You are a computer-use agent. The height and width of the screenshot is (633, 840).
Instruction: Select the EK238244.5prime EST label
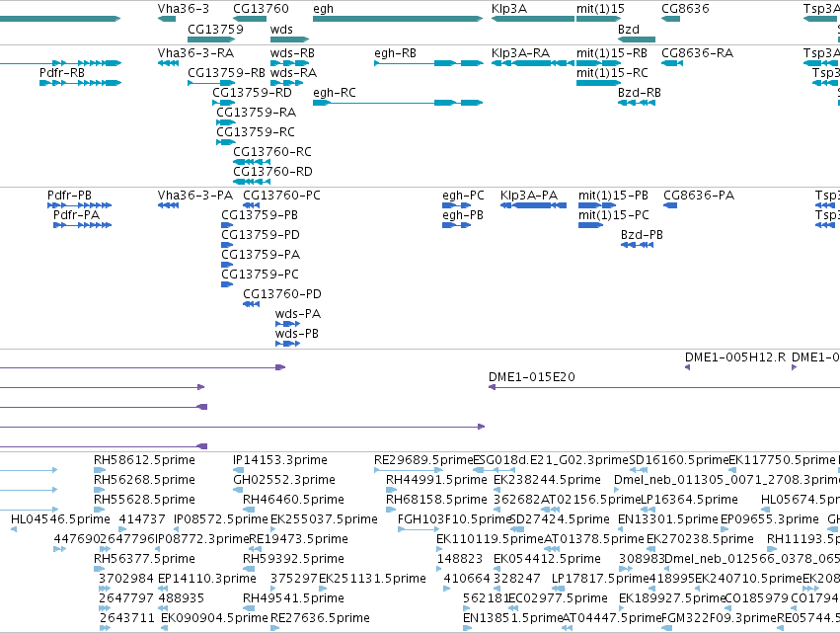(x=547, y=480)
